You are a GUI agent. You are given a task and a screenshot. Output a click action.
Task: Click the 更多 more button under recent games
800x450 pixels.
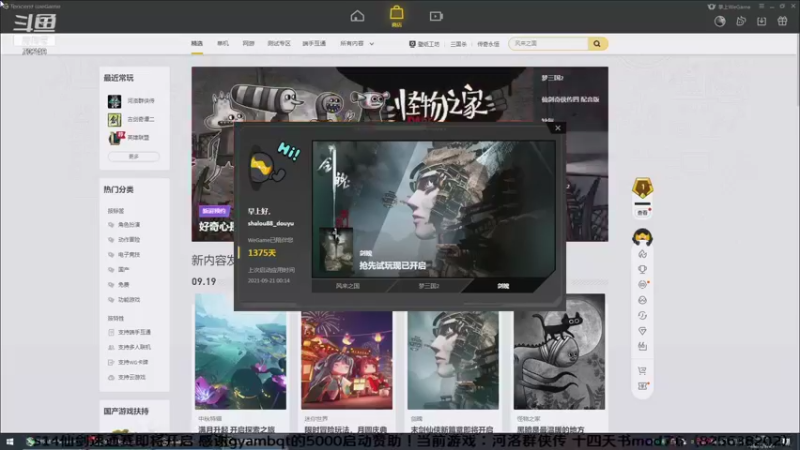[x=134, y=157]
